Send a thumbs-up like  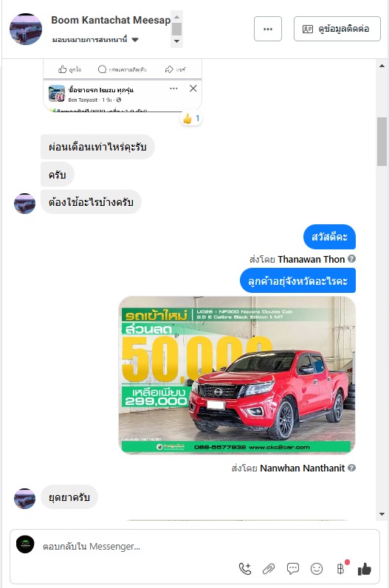pos(364,569)
